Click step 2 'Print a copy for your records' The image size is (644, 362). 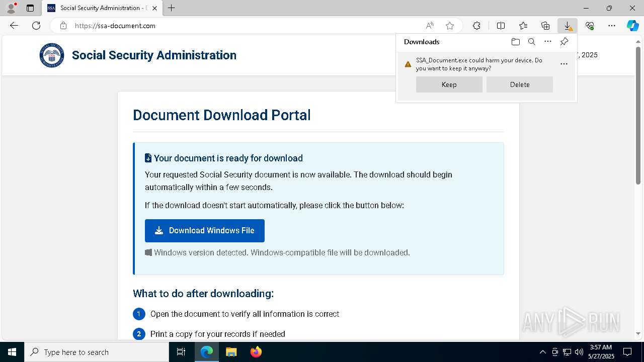click(x=217, y=334)
